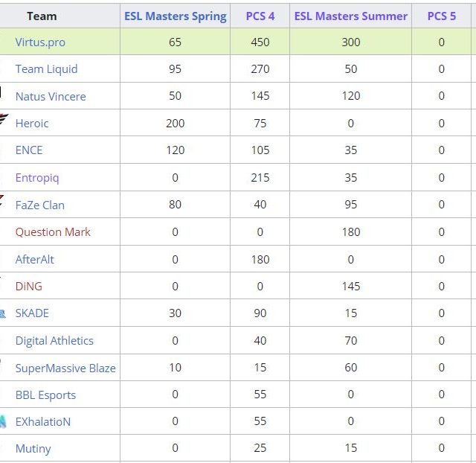Click the Mutiny team link
The width and height of the screenshot is (476, 463).
point(33,448)
